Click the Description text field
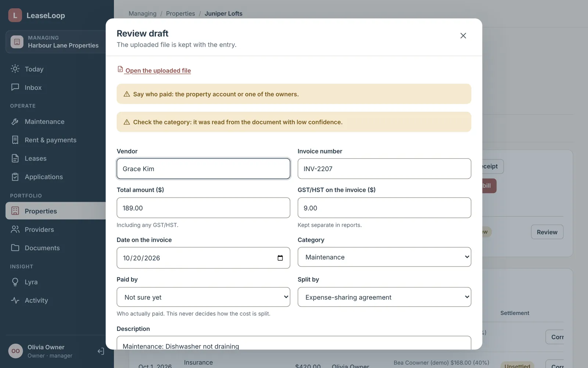 pos(294,343)
